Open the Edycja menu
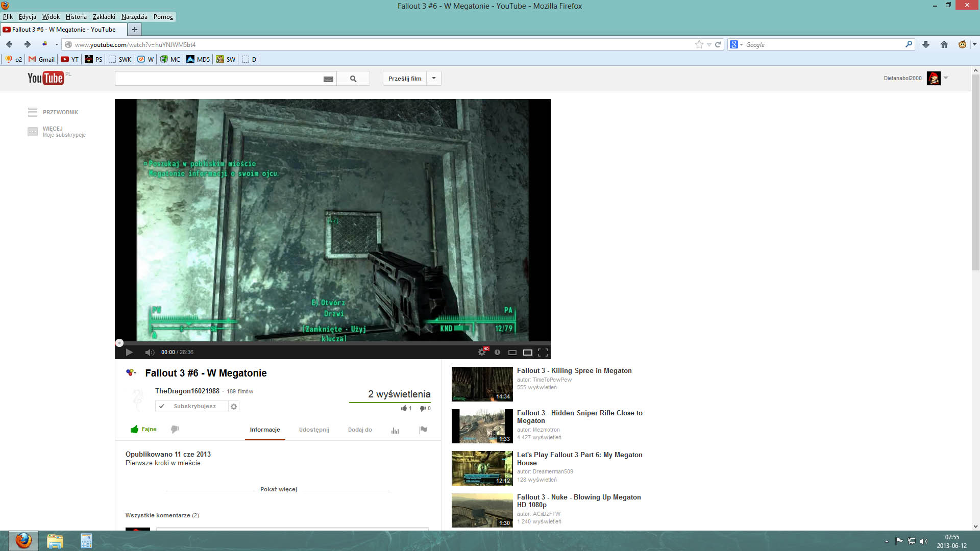The width and height of the screenshot is (980, 551). [28, 17]
